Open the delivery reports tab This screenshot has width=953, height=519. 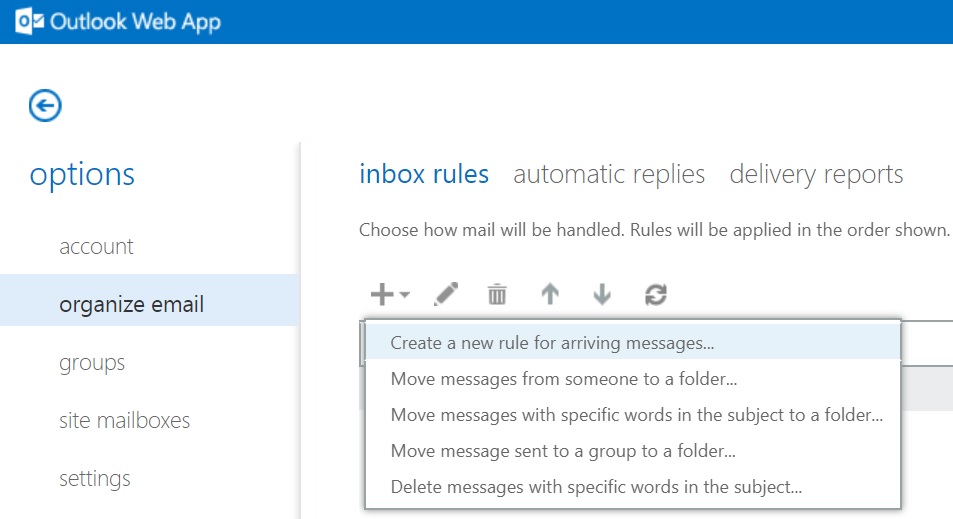[x=816, y=174]
